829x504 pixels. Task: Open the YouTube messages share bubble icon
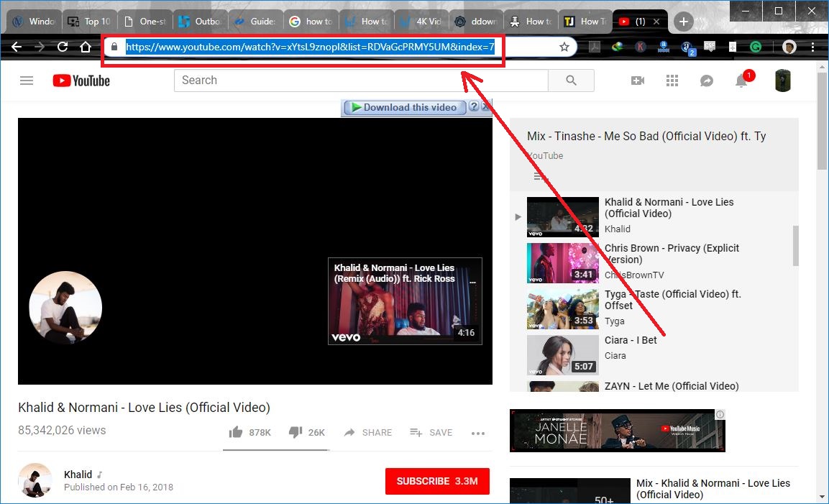(x=707, y=81)
